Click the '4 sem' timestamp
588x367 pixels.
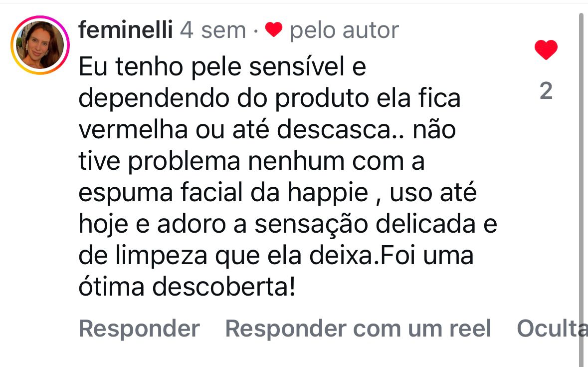213,31
